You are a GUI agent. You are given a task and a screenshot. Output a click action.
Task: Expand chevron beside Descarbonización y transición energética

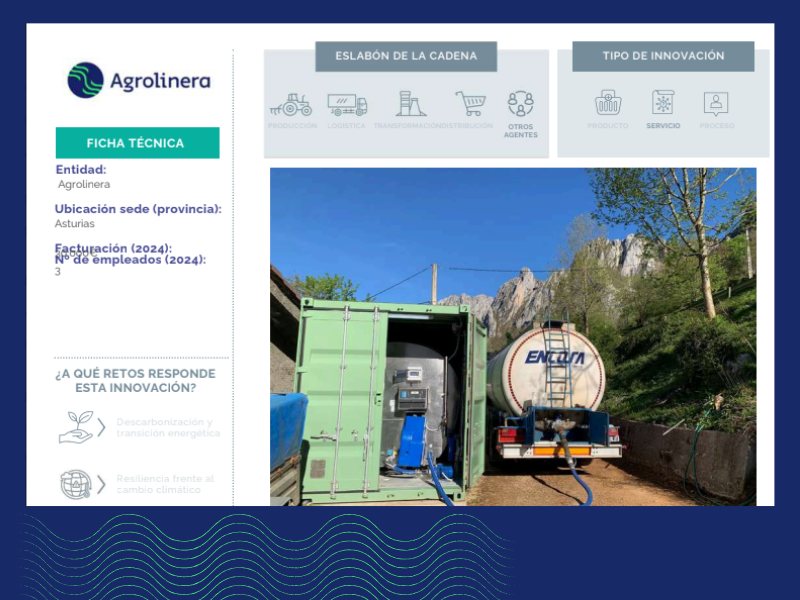[101, 428]
